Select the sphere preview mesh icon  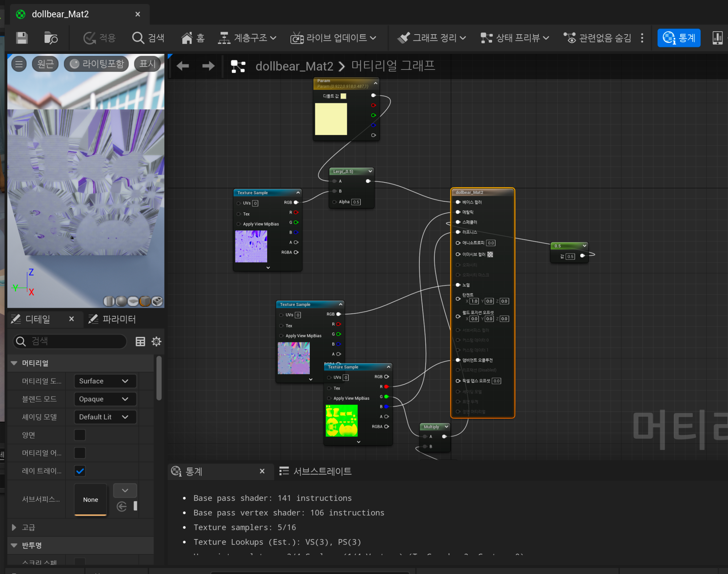(x=121, y=301)
